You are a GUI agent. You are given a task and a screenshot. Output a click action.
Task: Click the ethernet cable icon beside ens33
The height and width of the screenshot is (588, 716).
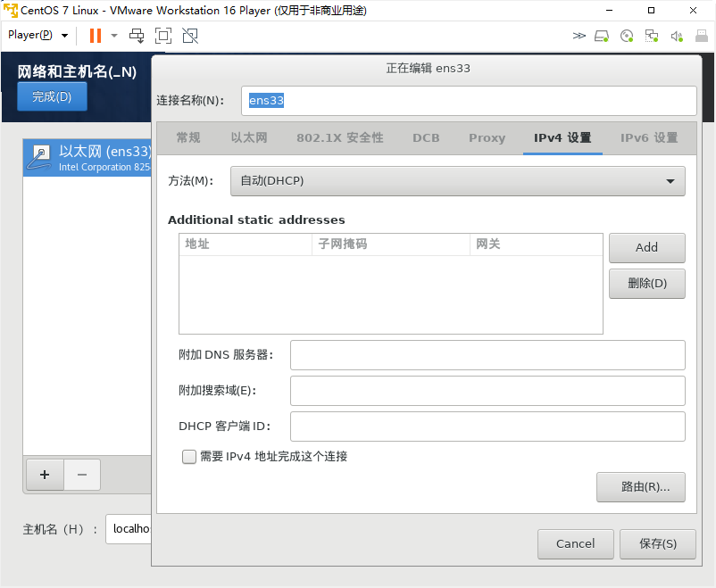click(x=39, y=157)
